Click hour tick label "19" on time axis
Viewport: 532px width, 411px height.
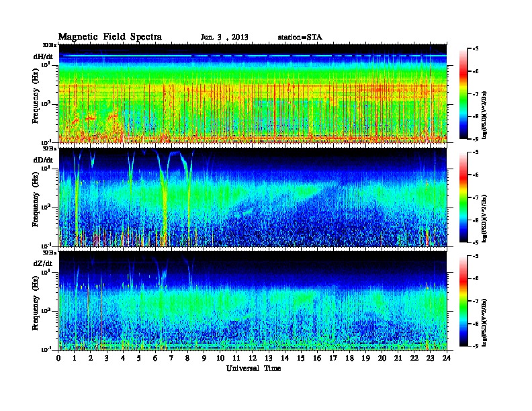pos(365,358)
